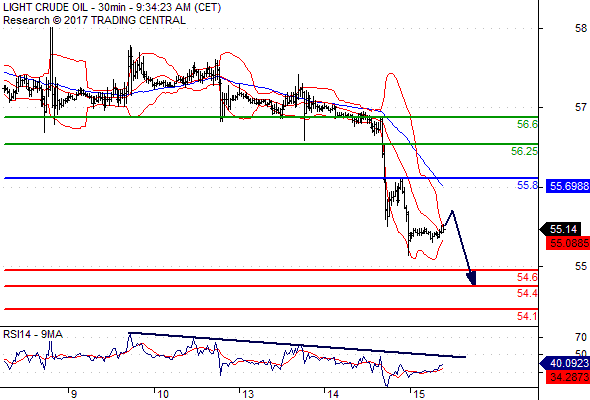
Task: Click the 58 price axis label
Action: tap(581, 28)
